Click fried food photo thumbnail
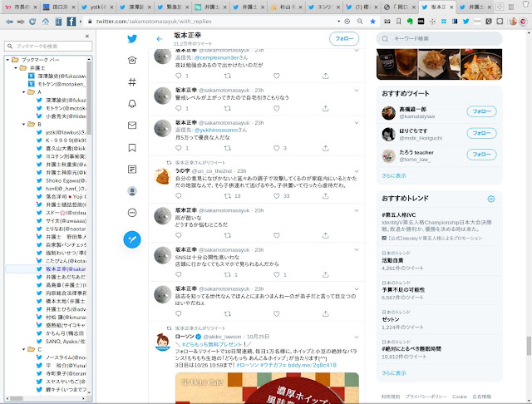532x404 pixels. tap(439, 64)
